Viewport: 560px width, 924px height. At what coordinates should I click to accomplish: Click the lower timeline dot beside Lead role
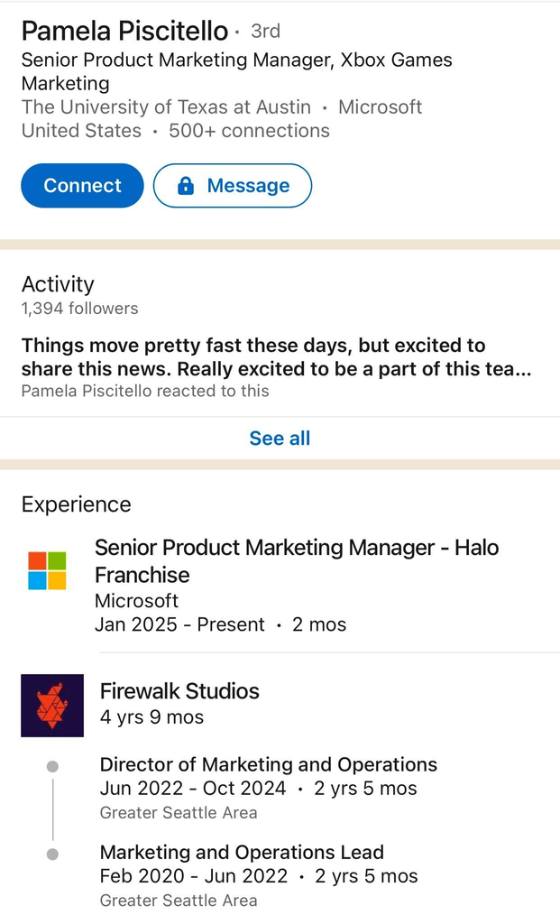pos(53,854)
